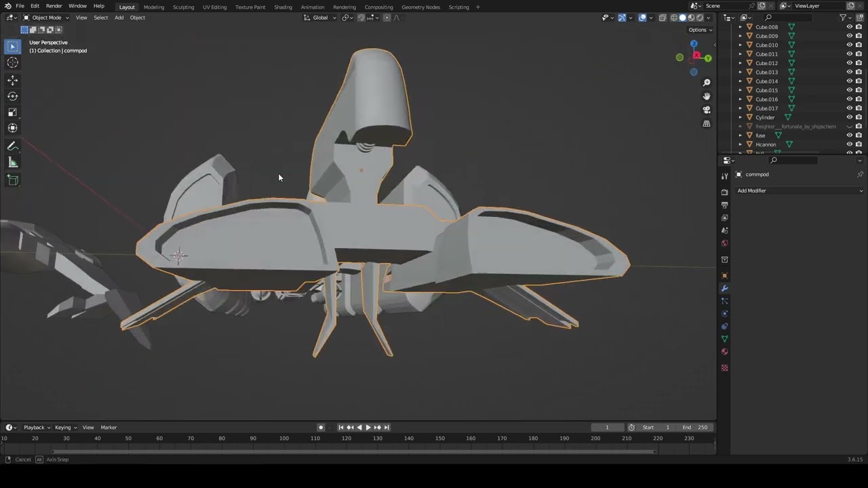Open viewport Select menu
The image size is (868, 488).
pyautogui.click(x=100, y=18)
